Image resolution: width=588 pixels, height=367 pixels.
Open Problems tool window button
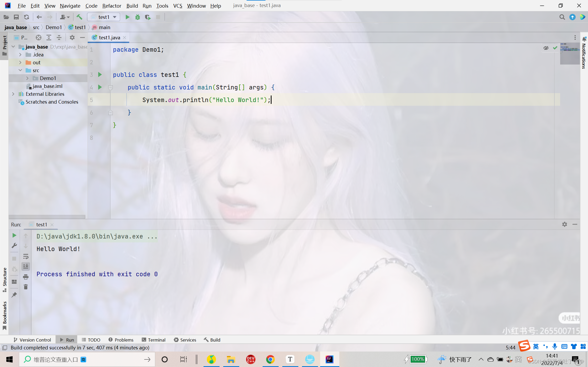tap(121, 340)
